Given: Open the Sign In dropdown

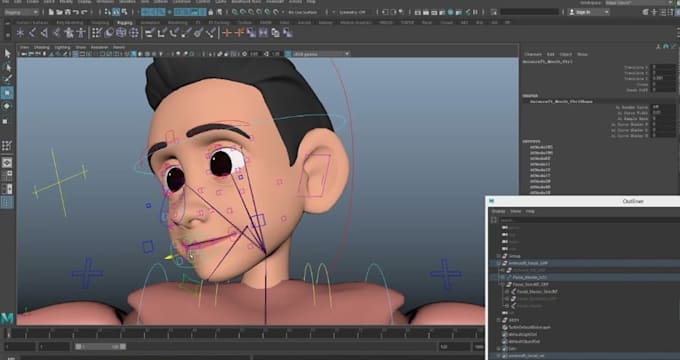Looking at the screenshot, I should 588,12.
